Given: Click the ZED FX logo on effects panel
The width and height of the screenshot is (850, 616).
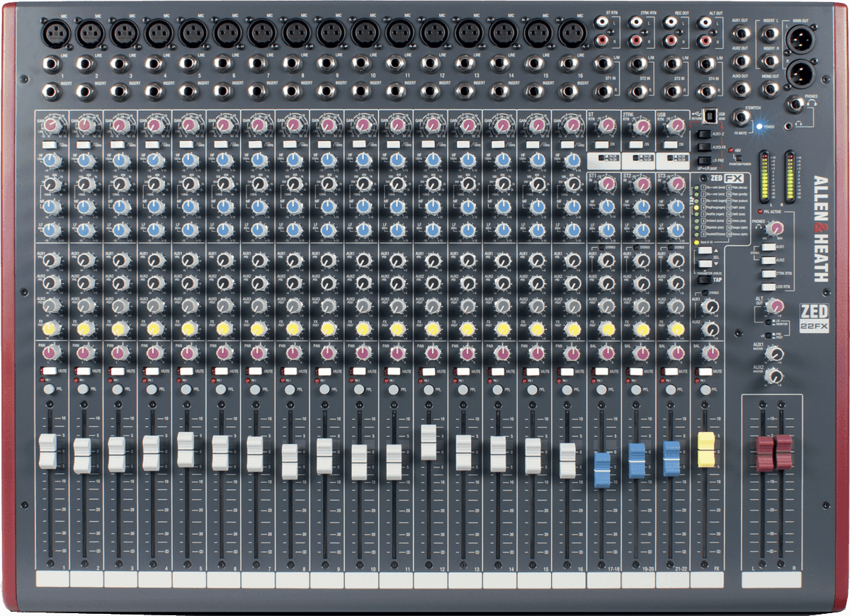Looking at the screenshot, I should [x=727, y=178].
